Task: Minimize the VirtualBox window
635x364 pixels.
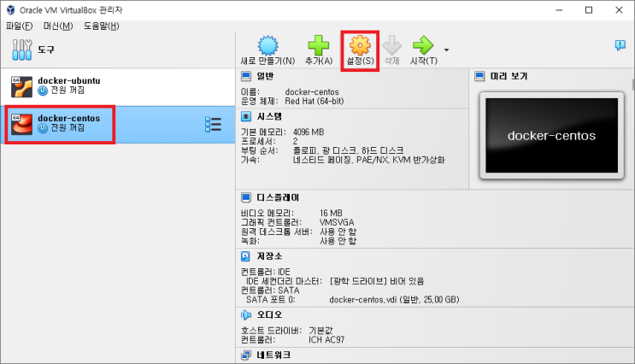Action: coord(559,10)
